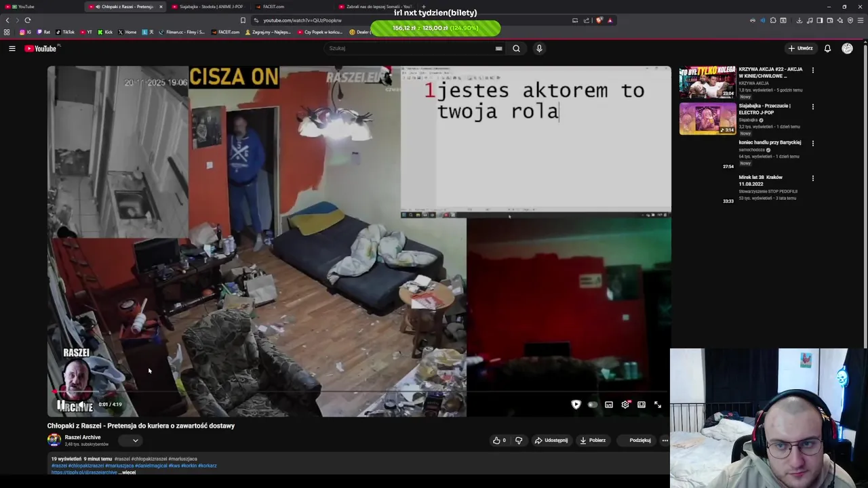This screenshot has height=488, width=868.
Task: Toggle subtitles captions button in player
Action: pyautogui.click(x=609, y=405)
